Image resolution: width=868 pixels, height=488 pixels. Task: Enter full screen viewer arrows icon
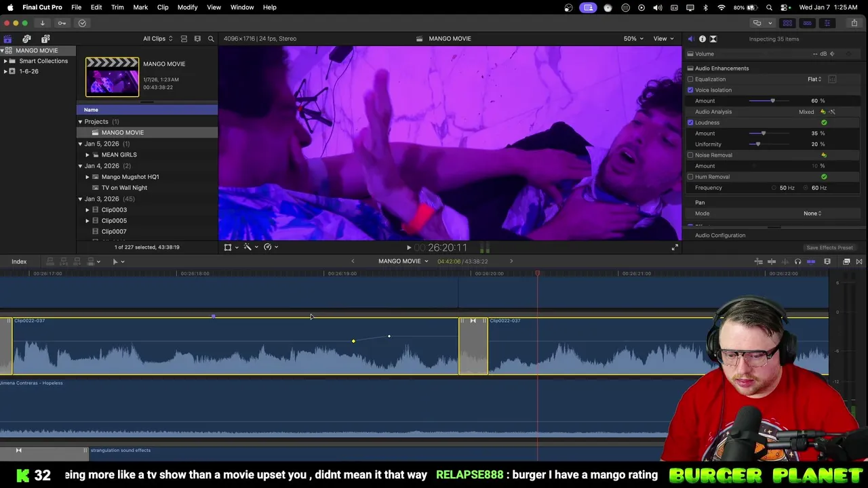(675, 247)
